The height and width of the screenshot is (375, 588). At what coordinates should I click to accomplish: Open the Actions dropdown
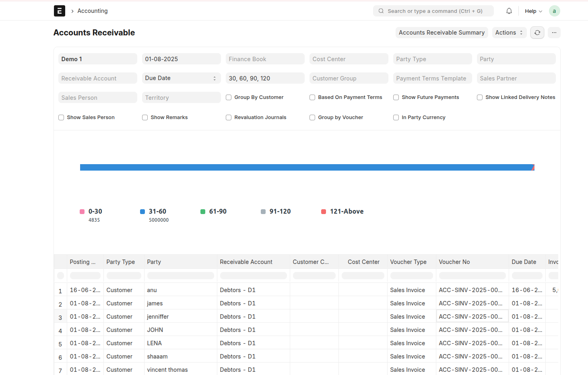(509, 33)
